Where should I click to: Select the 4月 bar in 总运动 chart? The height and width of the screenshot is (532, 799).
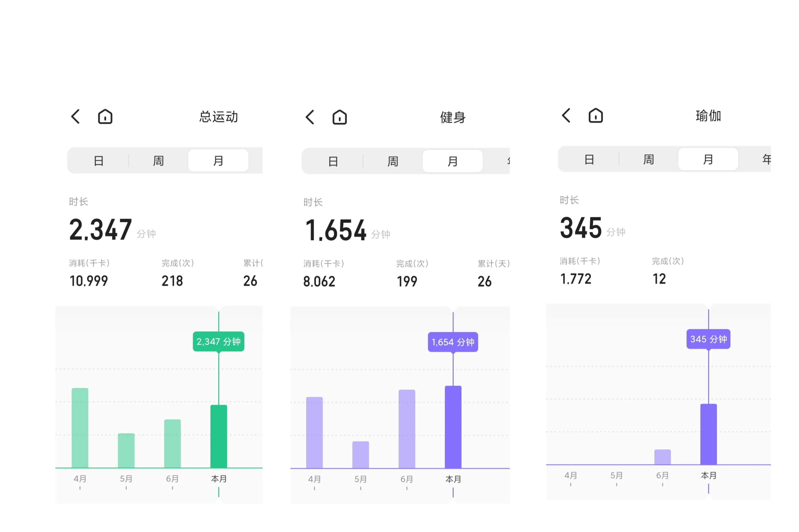80,428
